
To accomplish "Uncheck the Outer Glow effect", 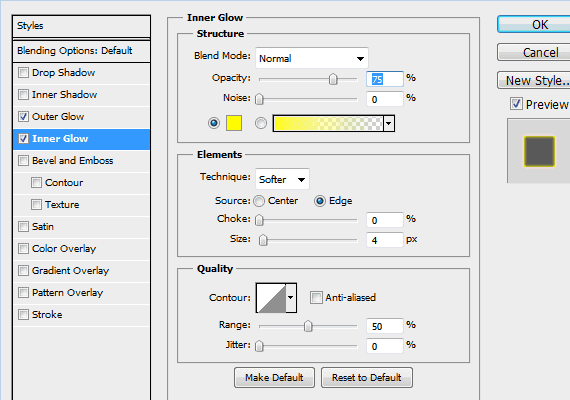I will click(23, 117).
